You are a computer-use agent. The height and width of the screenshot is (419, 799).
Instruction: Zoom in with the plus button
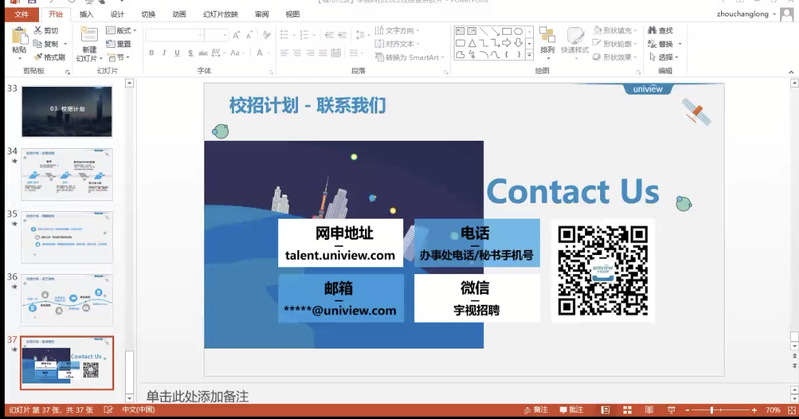[x=754, y=410]
